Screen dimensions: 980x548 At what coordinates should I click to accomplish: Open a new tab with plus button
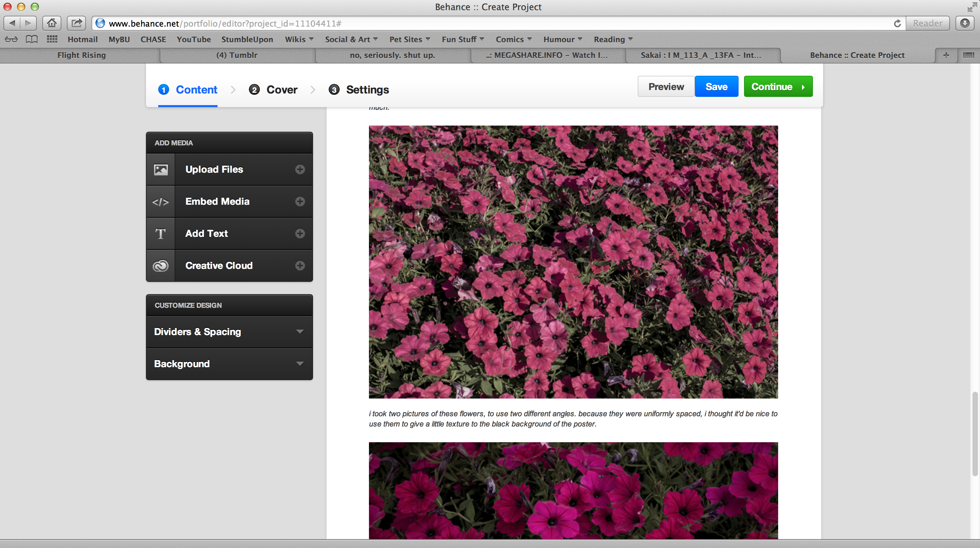(946, 55)
